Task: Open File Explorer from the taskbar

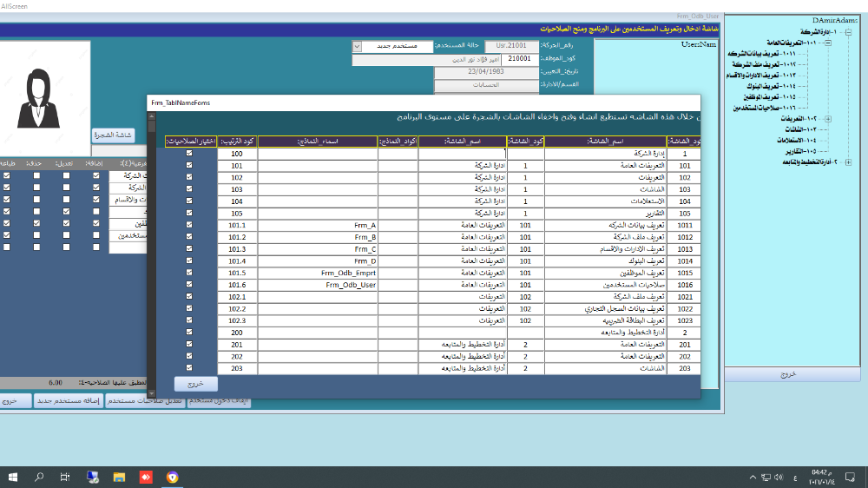Action: (119, 477)
